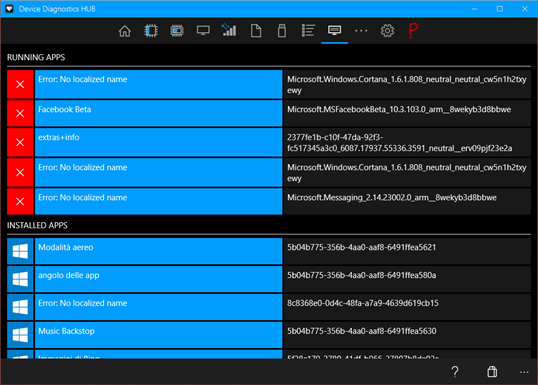
Task: Close running Facebook Beta with red X
Action: (20, 113)
